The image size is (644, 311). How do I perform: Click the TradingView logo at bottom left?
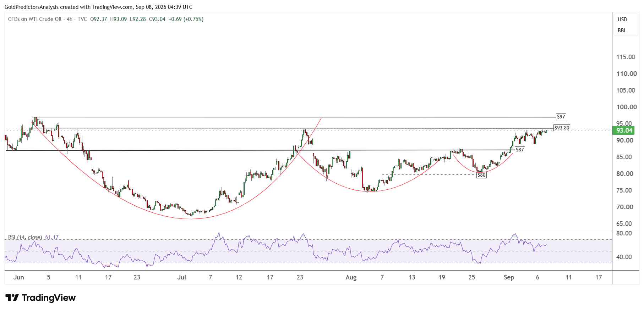coord(40,298)
